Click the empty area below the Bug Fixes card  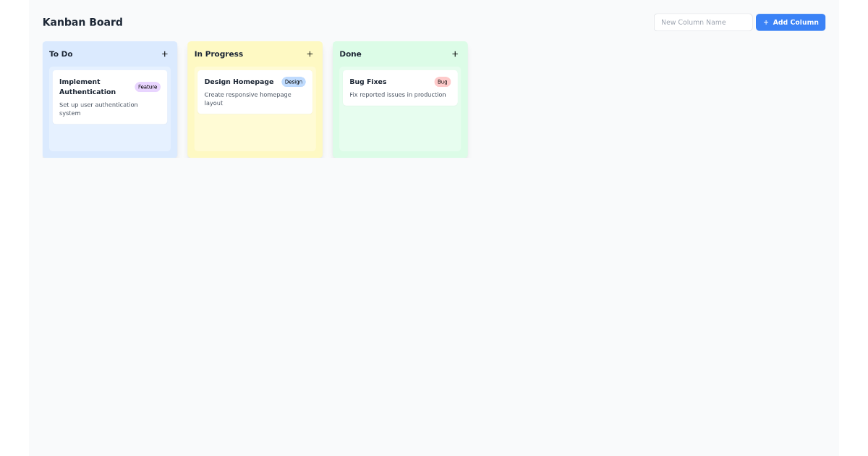[400, 130]
